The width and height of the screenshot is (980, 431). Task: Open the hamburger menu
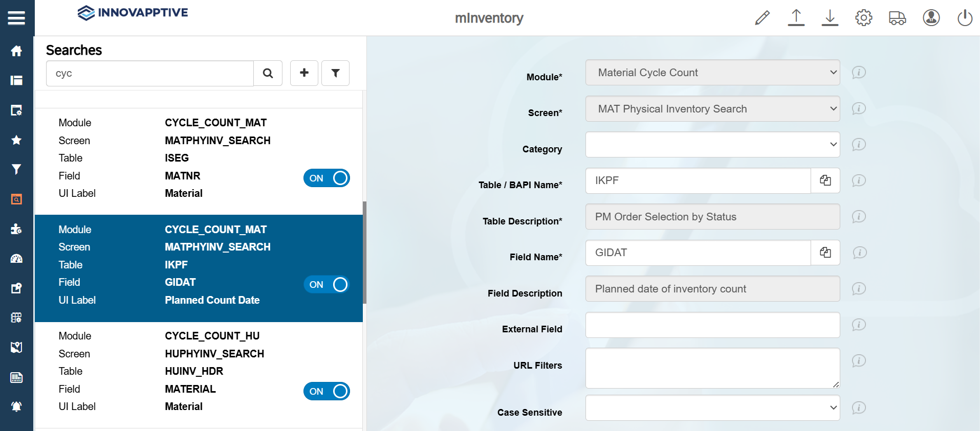pyautogui.click(x=16, y=18)
